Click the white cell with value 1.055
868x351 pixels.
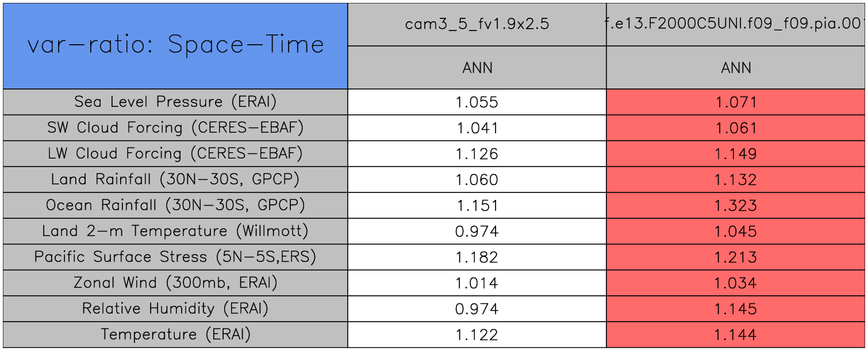click(477, 102)
